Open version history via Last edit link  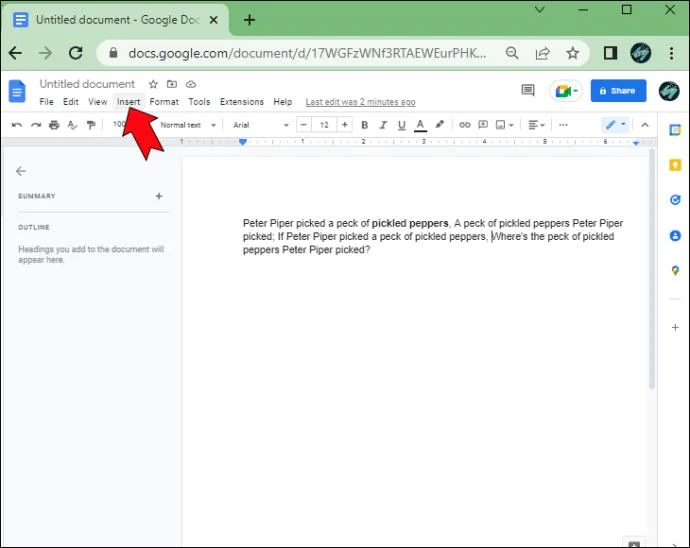[360, 102]
